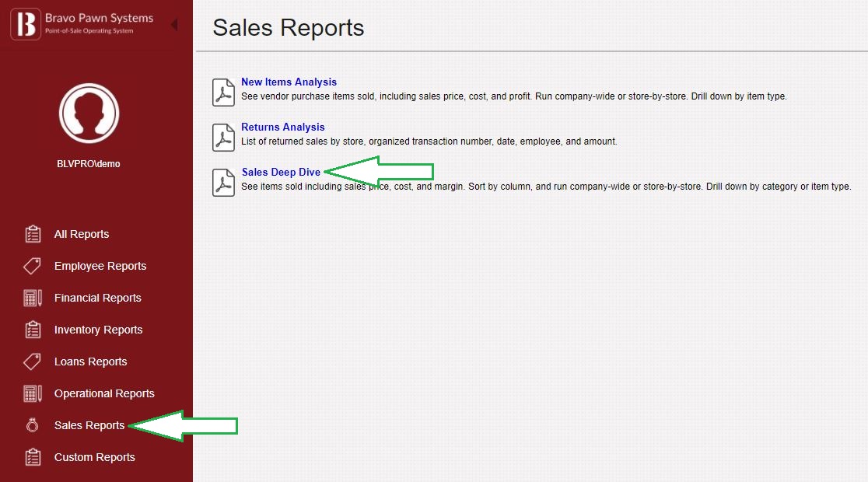868x482 pixels.
Task: Open Custom Reports
Action: [x=94, y=457]
